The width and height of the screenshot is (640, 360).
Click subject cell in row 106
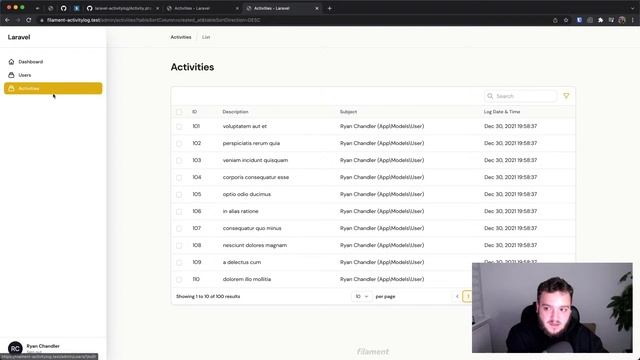[382, 211]
